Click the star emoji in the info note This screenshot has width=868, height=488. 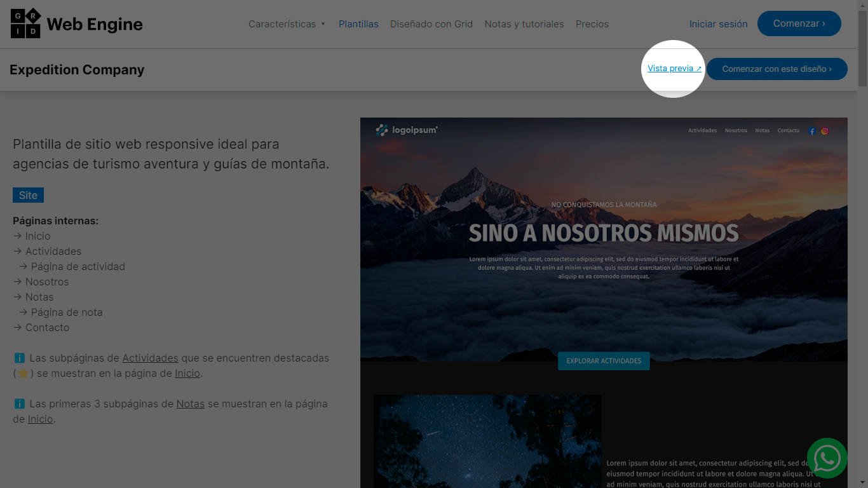(24, 373)
